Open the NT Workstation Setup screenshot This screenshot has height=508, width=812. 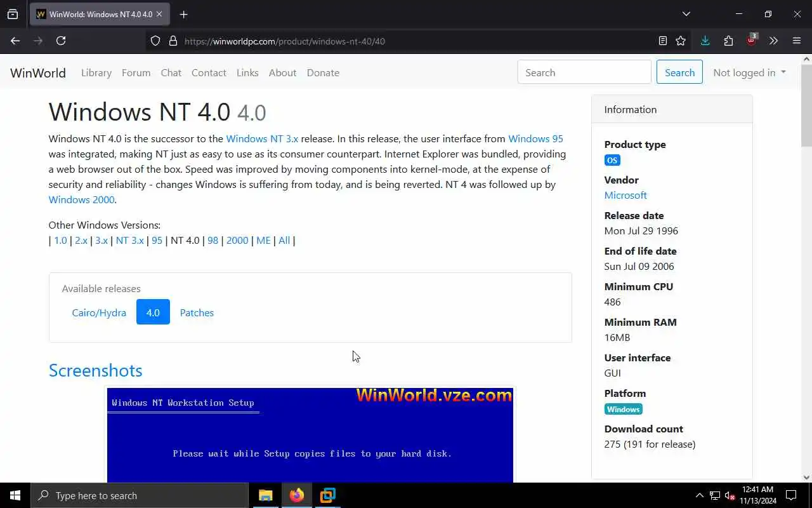click(x=310, y=435)
